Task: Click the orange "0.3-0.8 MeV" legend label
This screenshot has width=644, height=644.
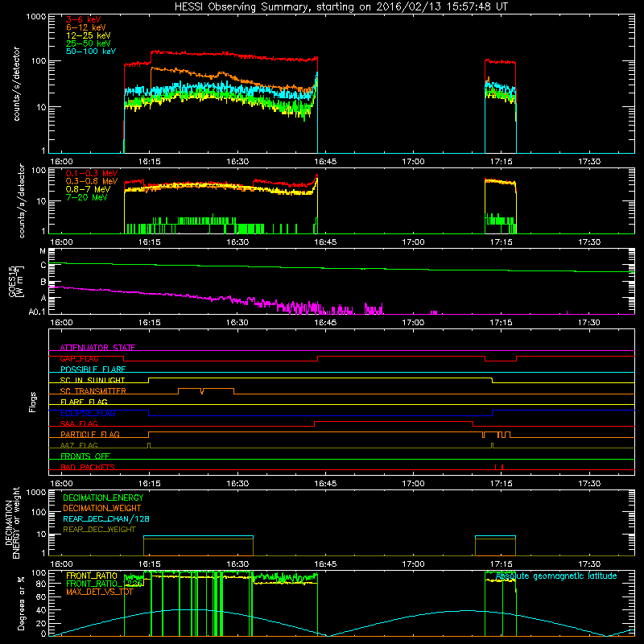Action: tap(92, 181)
